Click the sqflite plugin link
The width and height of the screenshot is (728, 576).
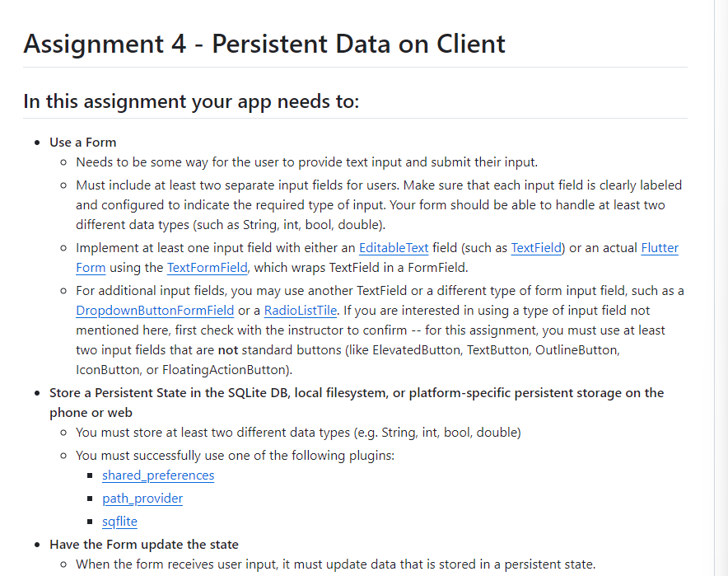[x=119, y=522]
